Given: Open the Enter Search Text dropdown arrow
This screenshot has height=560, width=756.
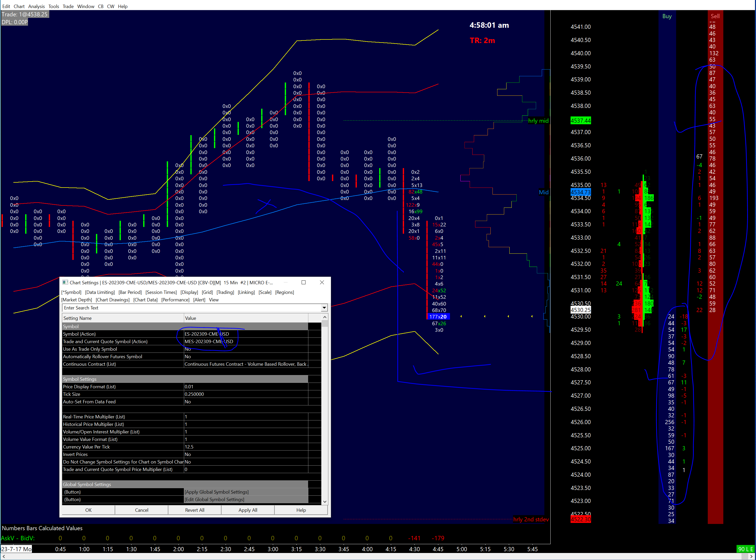Looking at the screenshot, I should click(324, 308).
